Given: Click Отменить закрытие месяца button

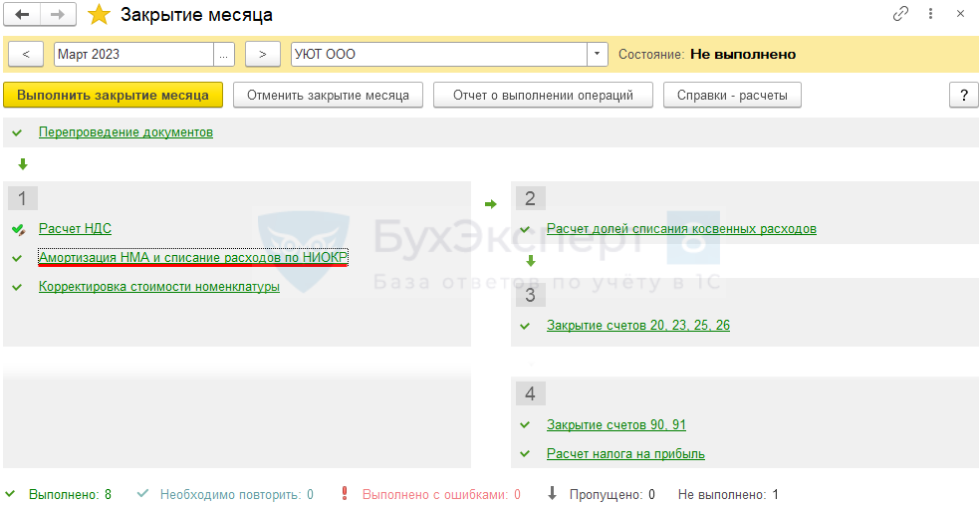Looking at the screenshot, I should coord(328,95).
